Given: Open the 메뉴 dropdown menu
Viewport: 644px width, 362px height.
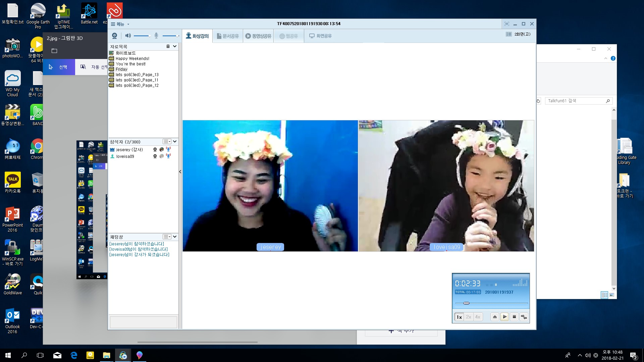Looking at the screenshot, I should pyautogui.click(x=120, y=24).
